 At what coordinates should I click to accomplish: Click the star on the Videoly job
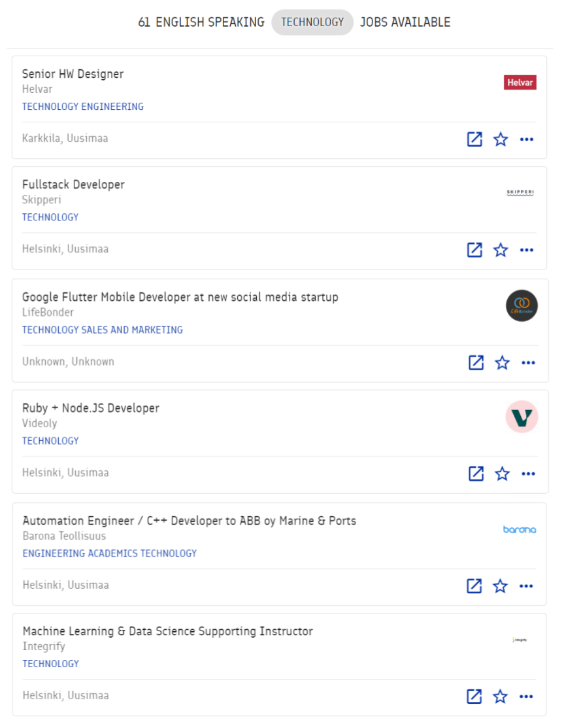pos(503,474)
